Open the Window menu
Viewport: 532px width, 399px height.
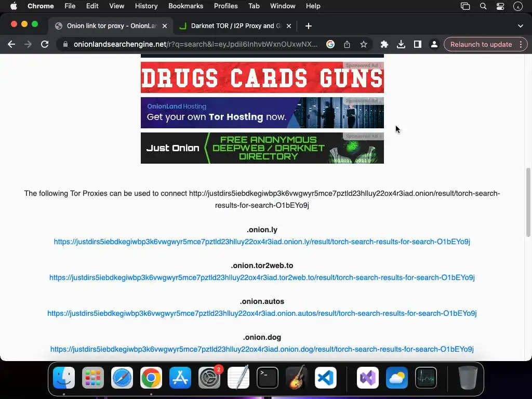pos(283,6)
